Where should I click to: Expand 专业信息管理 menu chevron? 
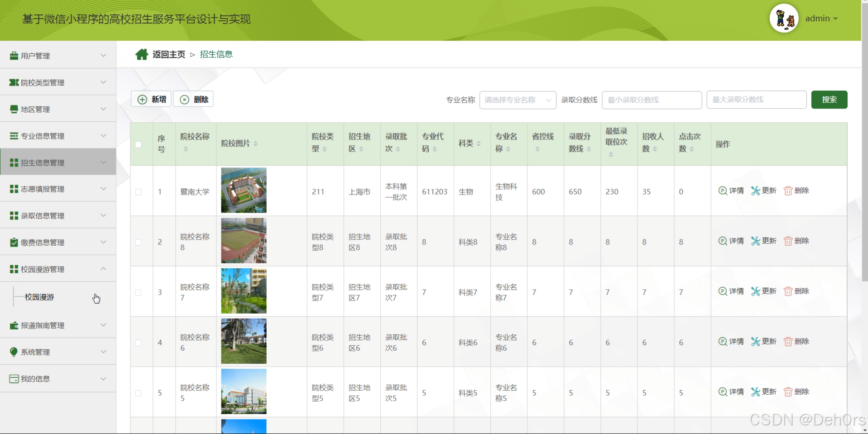(x=103, y=135)
